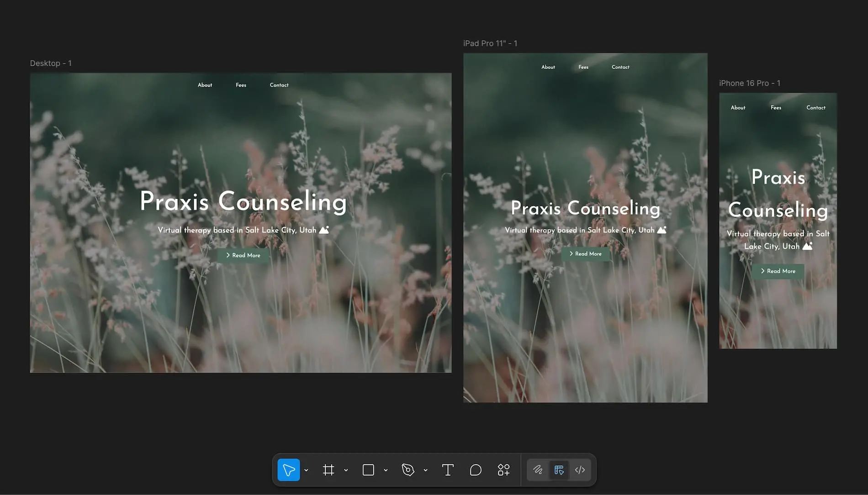Select the iPhone 16 Pro frame title

coord(750,83)
